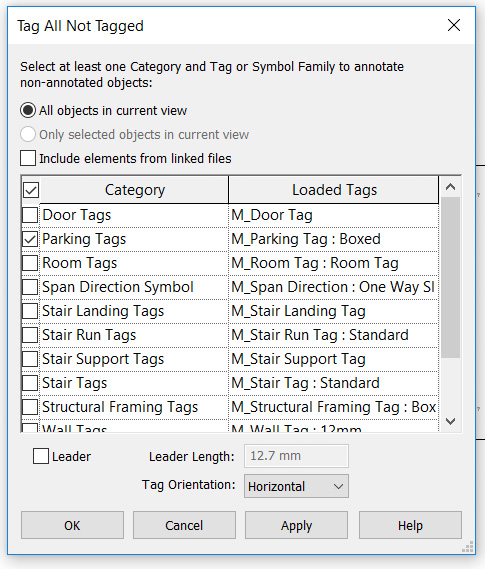Toggle the header select-all checkbox
Image resolution: width=485 pixels, height=569 pixels.
pyautogui.click(x=31, y=190)
